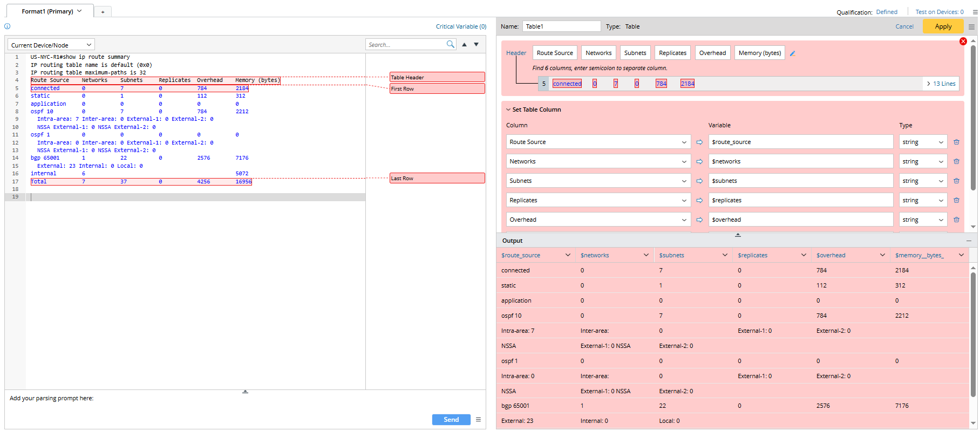Send the parsing prompt
Image resolution: width=980 pixels, height=431 pixels.
[451, 420]
